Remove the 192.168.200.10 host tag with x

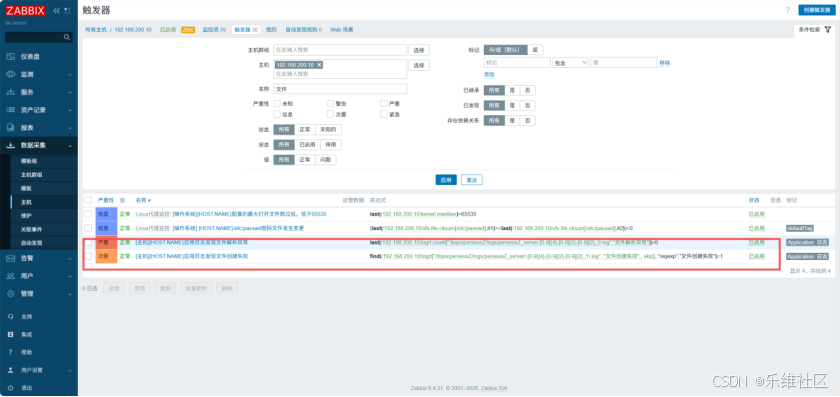coord(319,65)
